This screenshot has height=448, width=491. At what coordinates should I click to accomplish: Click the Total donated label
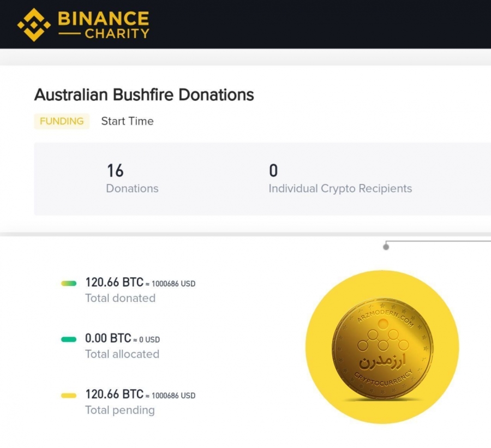[x=121, y=298]
